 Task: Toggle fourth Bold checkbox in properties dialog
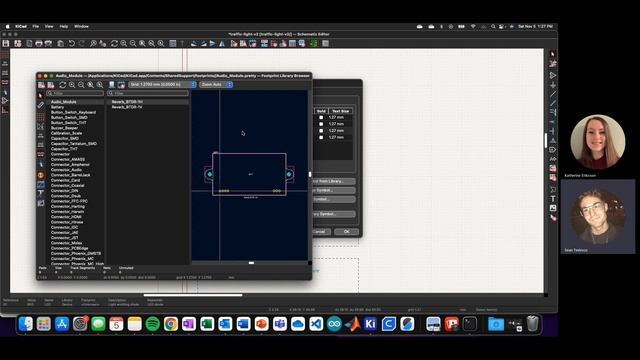click(321, 137)
